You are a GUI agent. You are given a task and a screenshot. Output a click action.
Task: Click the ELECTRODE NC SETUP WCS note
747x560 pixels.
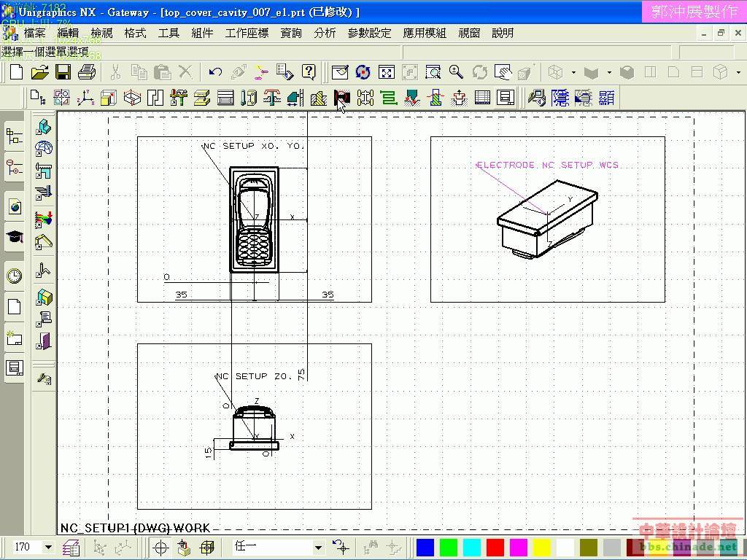548,166
